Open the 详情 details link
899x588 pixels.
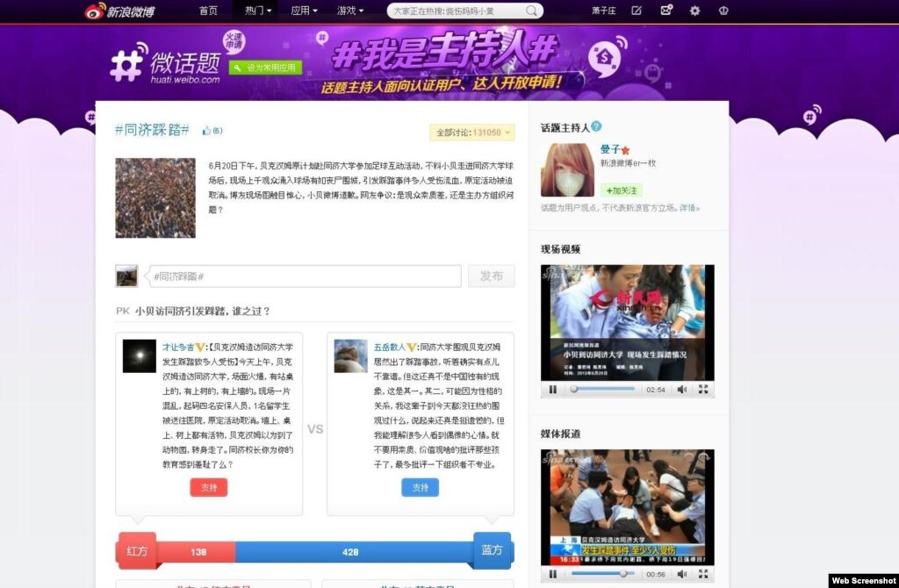click(689, 208)
